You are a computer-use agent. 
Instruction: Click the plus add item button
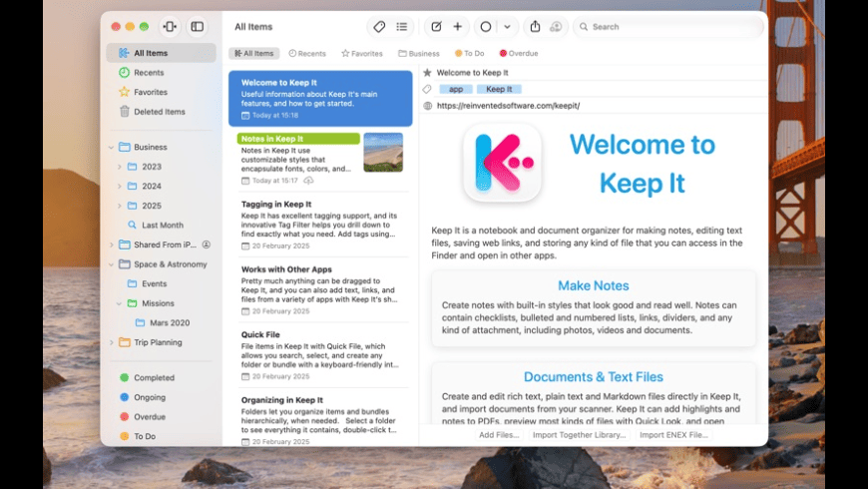point(458,27)
